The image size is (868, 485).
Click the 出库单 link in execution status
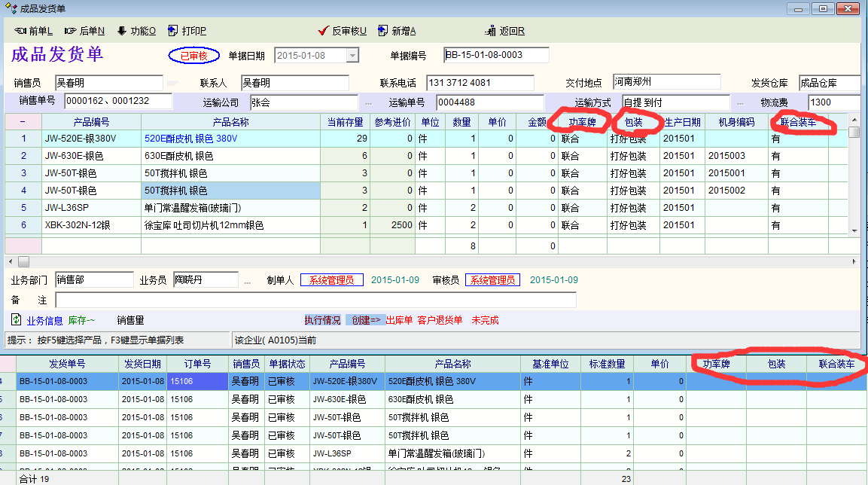click(400, 320)
